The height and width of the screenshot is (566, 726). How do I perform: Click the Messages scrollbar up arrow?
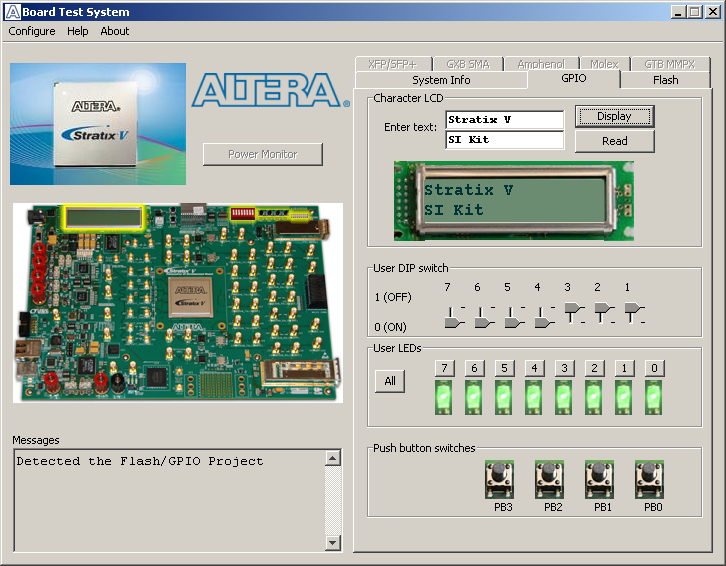(332, 458)
